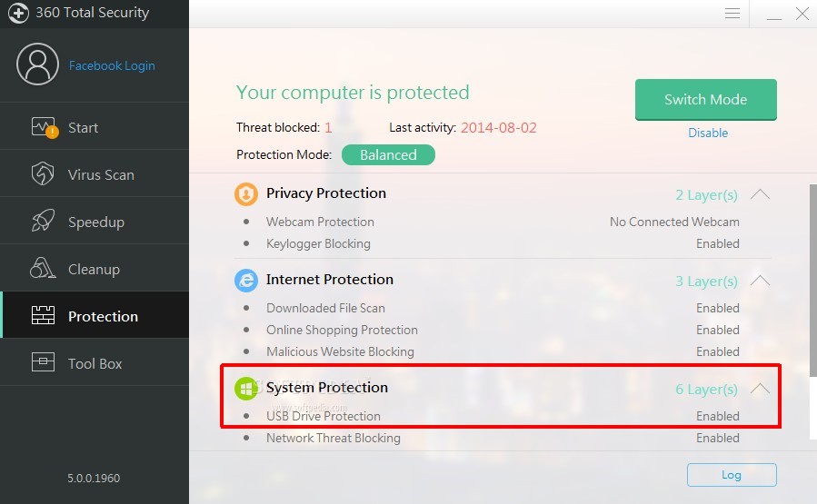
Task: Toggle Keylogger Blocking Enabled status
Action: (717, 243)
